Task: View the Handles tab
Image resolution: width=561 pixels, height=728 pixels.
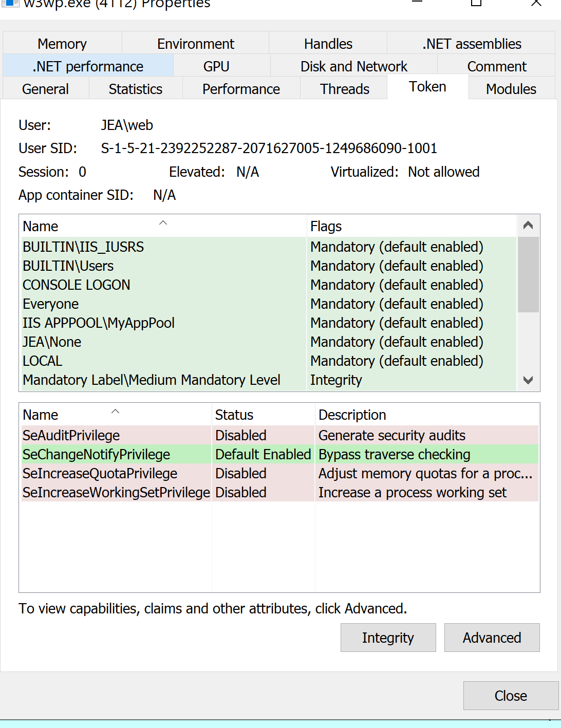Action: pyautogui.click(x=328, y=43)
